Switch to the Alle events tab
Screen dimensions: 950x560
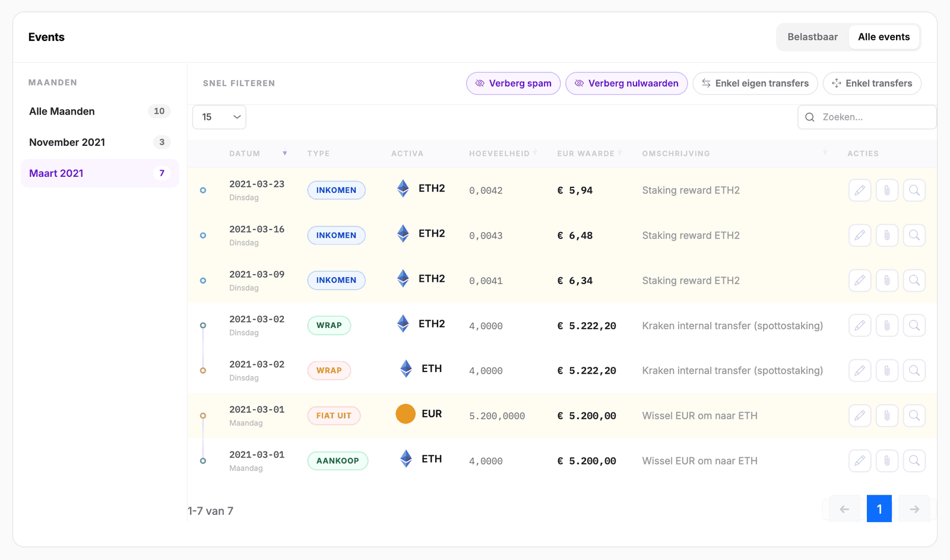883,37
